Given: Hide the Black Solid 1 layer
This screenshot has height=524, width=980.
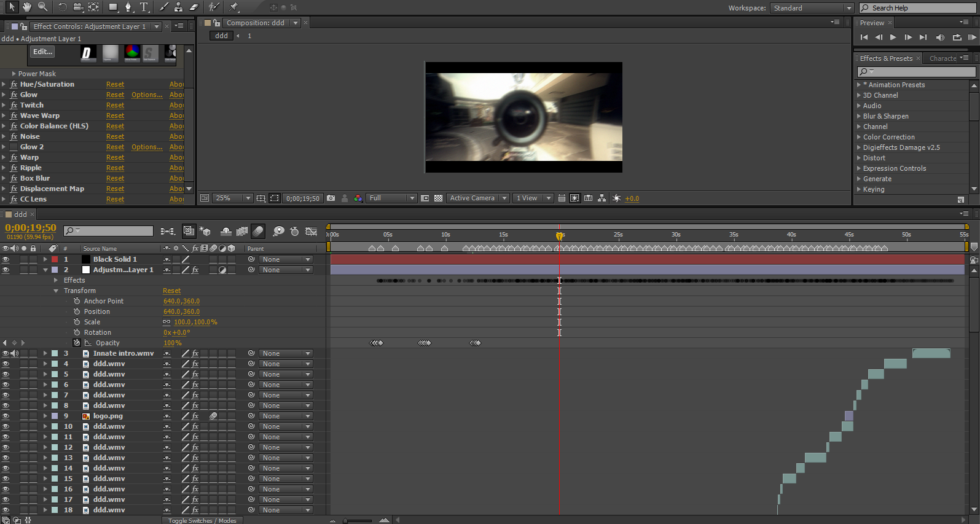Looking at the screenshot, I should 6,259.
